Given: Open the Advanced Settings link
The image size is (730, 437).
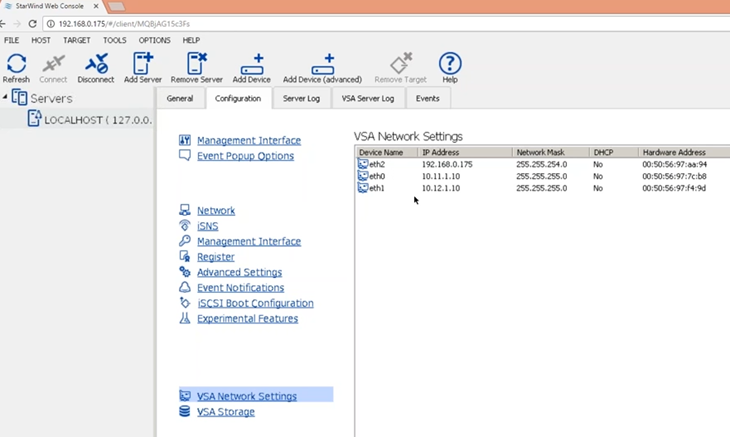Looking at the screenshot, I should [x=239, y=272].
